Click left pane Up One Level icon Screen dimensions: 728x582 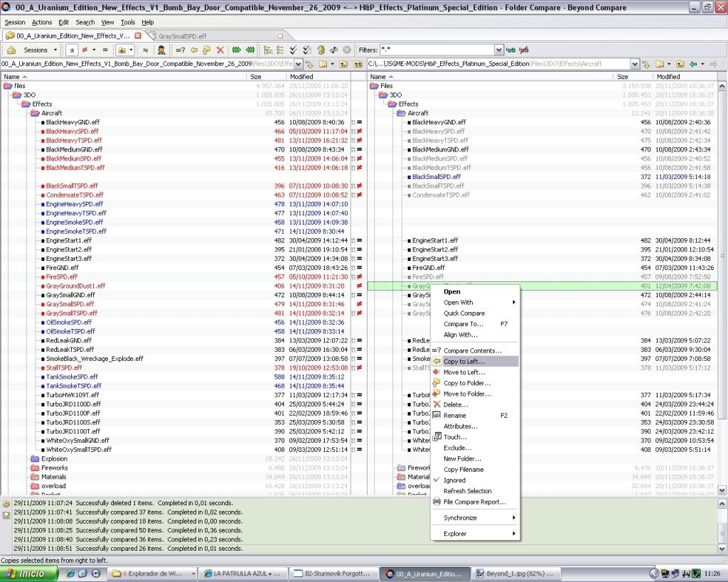point(344,64)
